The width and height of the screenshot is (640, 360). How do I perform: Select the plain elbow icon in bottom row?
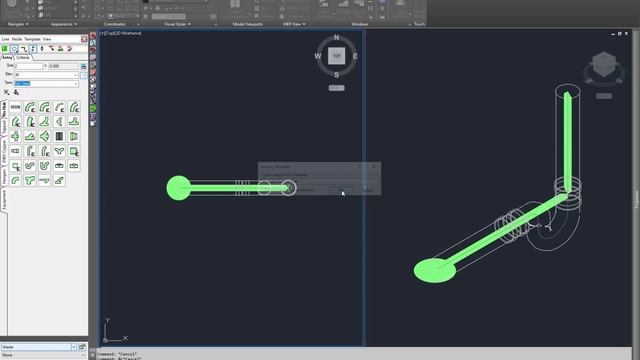pos(16,180)
